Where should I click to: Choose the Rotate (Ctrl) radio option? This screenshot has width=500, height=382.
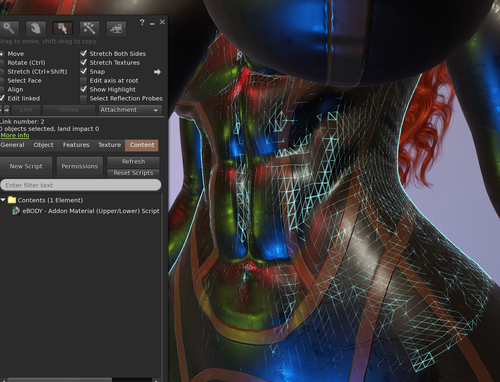pos(2,63)
